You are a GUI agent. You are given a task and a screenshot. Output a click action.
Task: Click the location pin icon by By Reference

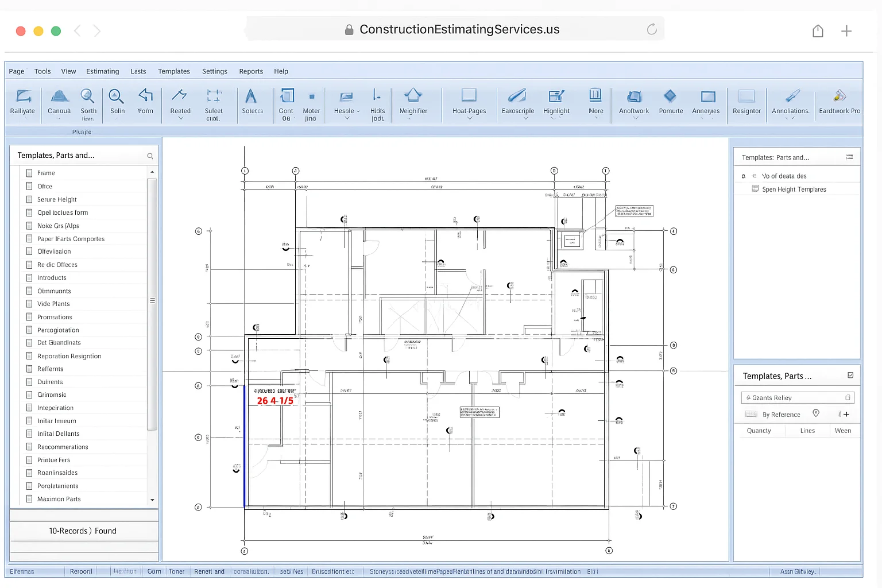point(816,413)
